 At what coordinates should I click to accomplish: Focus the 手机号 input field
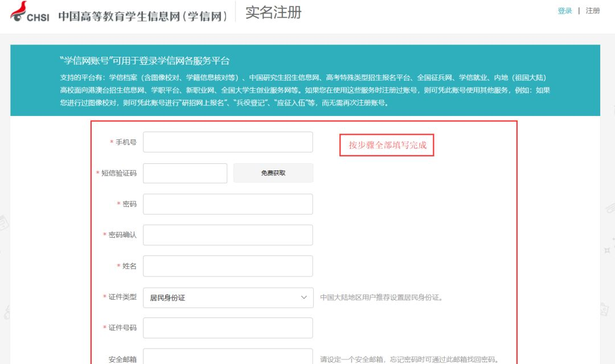pos(228,142)
